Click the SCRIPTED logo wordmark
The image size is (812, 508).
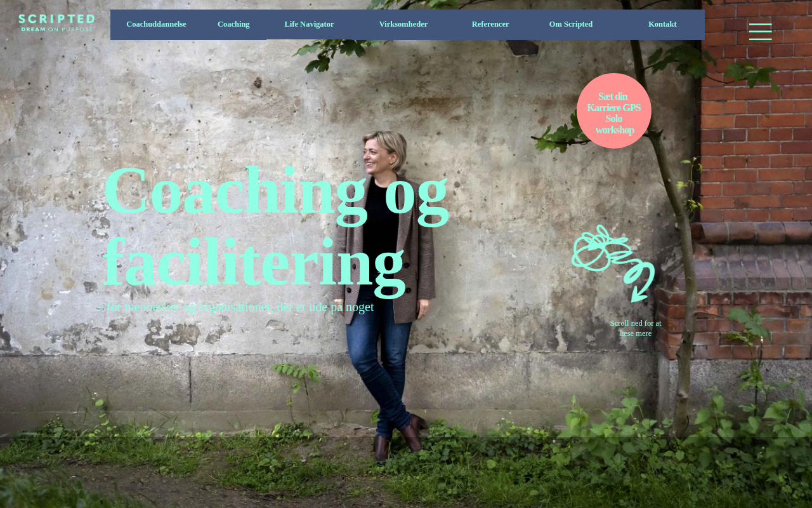point(56,19)
